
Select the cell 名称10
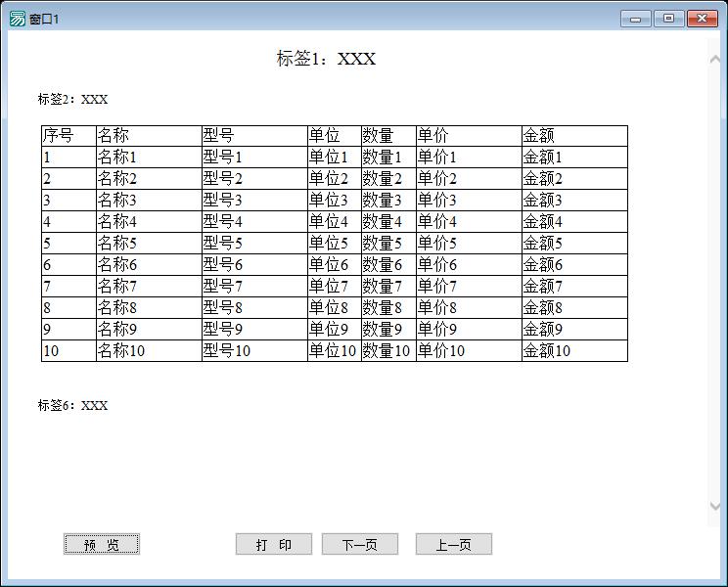coord(149,351)
